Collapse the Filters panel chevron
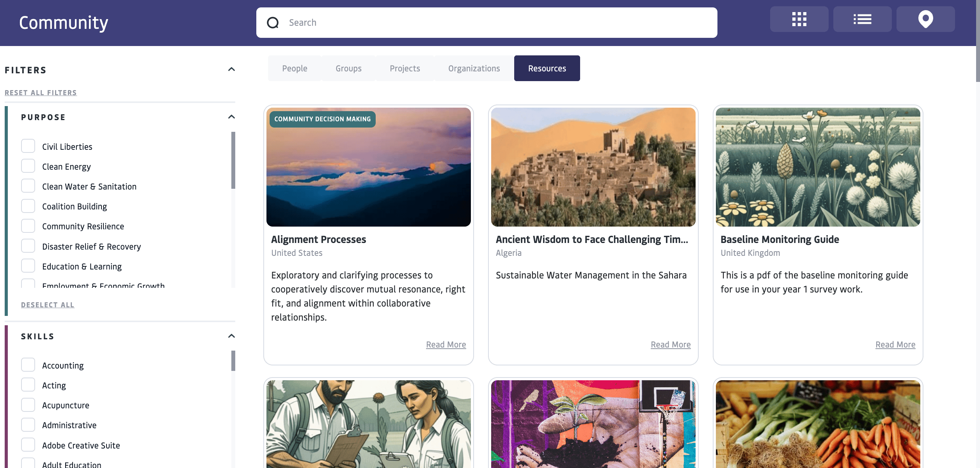This screenshot has height=468, width=980. (x=231, y=69)
